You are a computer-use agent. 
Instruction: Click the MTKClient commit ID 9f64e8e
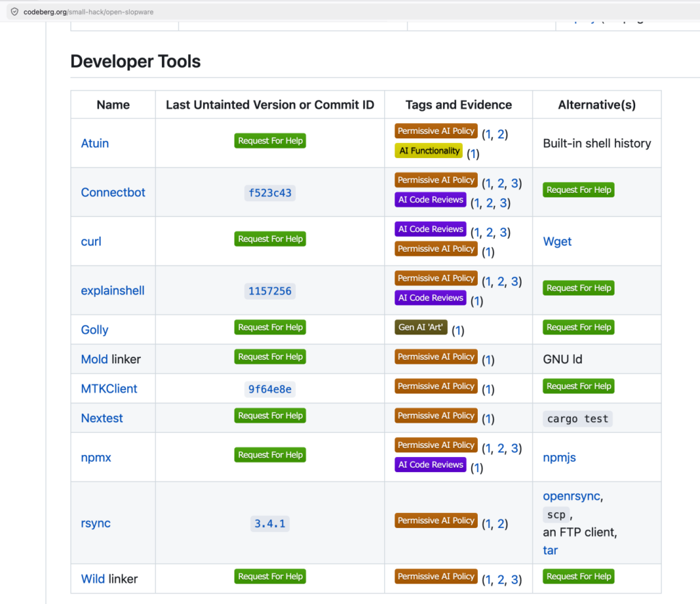pos(269,389)
